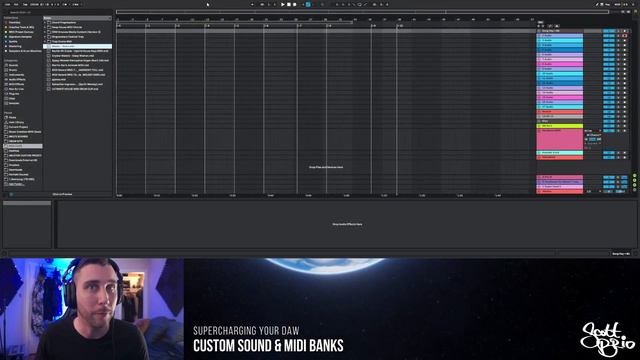Click the Name column header in browser
Screen dimensions: 640x360
77,18
